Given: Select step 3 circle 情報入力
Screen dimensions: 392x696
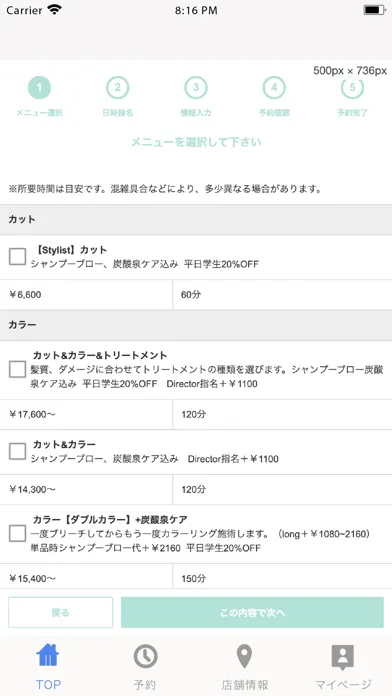Looking at the screenshot, I should coord(196,87).
